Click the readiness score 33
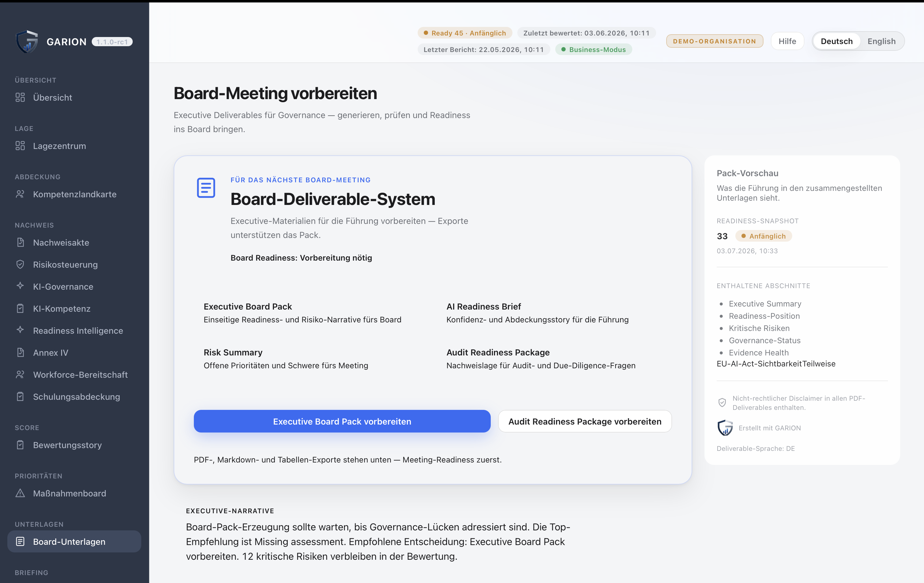 pos(722,236)
